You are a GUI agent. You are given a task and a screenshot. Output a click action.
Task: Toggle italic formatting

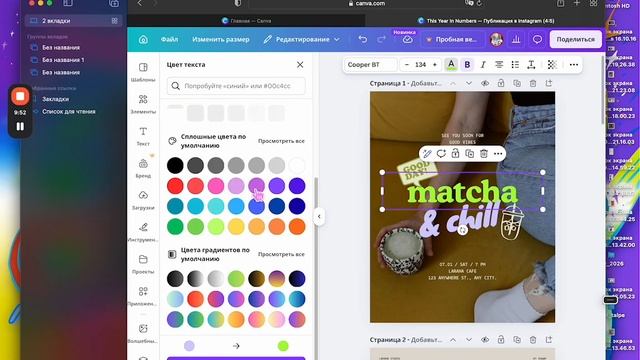click(483, 64)
